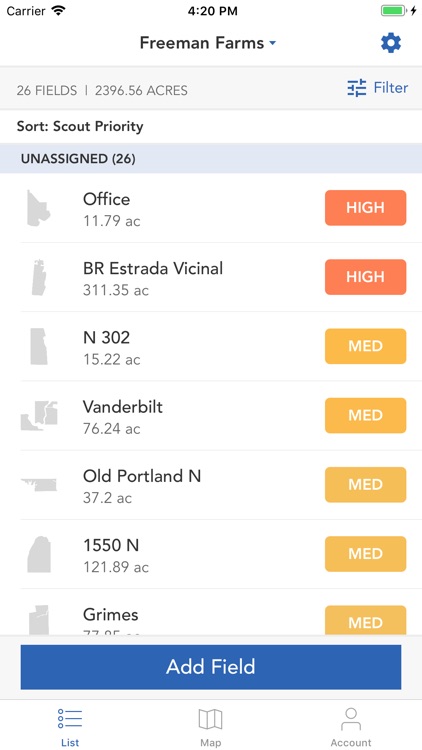The image size is (422, 750).
Task: Tap the N 302 field shape icon
Action: click(39, 347)
